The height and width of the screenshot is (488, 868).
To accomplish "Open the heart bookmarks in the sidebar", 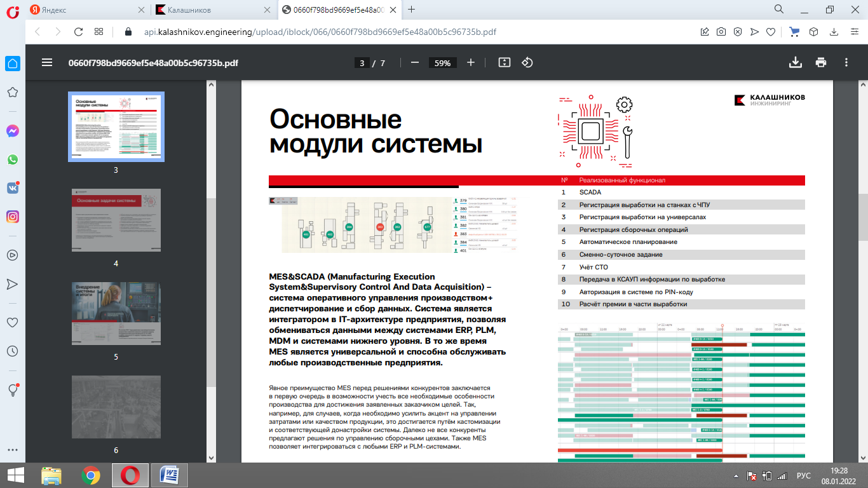I will tap(13, 322).
